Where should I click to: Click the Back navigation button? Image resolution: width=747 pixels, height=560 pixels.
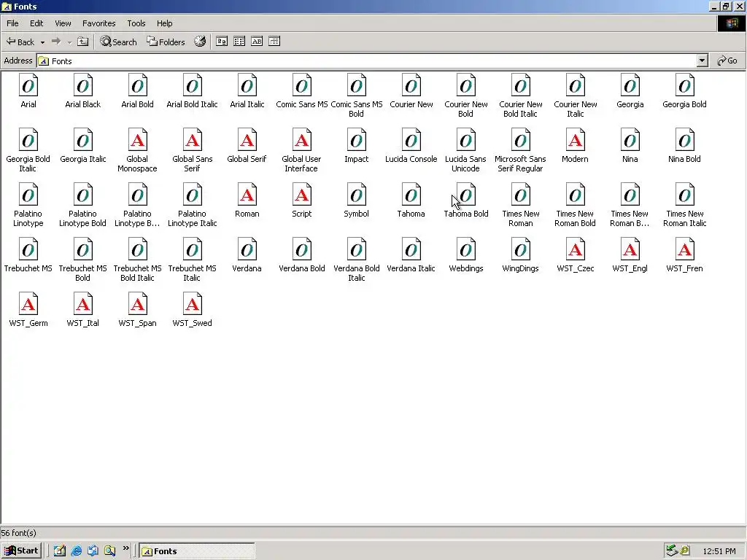coord(20,42)
